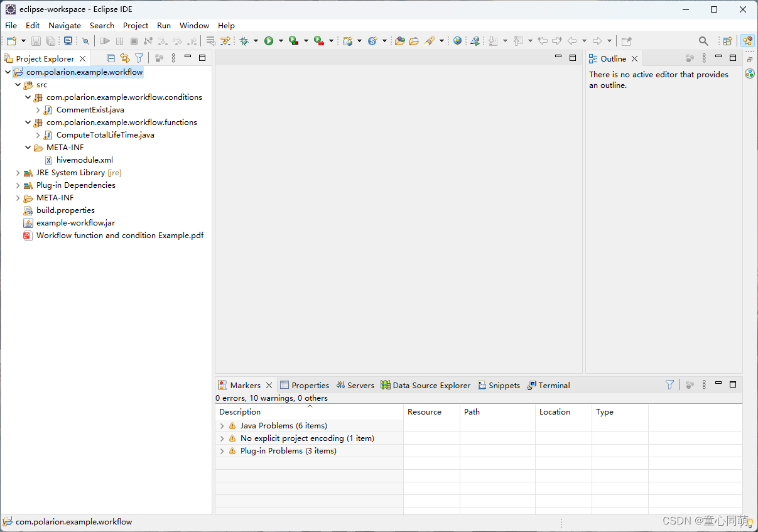Open the Debug dropdown arrow

[256, 41]
